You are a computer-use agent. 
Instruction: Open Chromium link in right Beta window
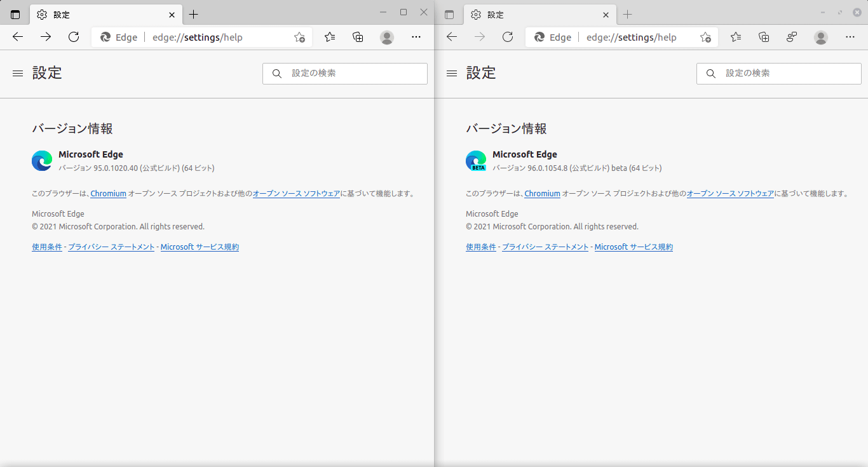(542, 194)
